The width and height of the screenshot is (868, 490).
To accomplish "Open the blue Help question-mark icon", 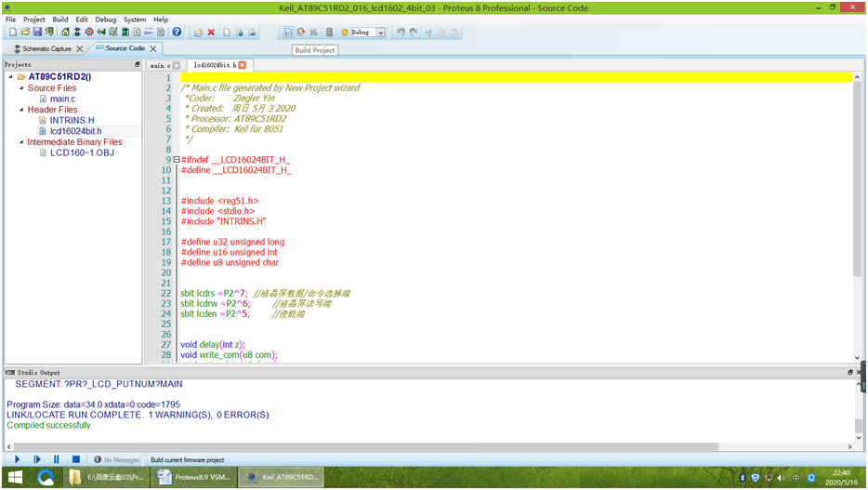I will coord(177,33).
